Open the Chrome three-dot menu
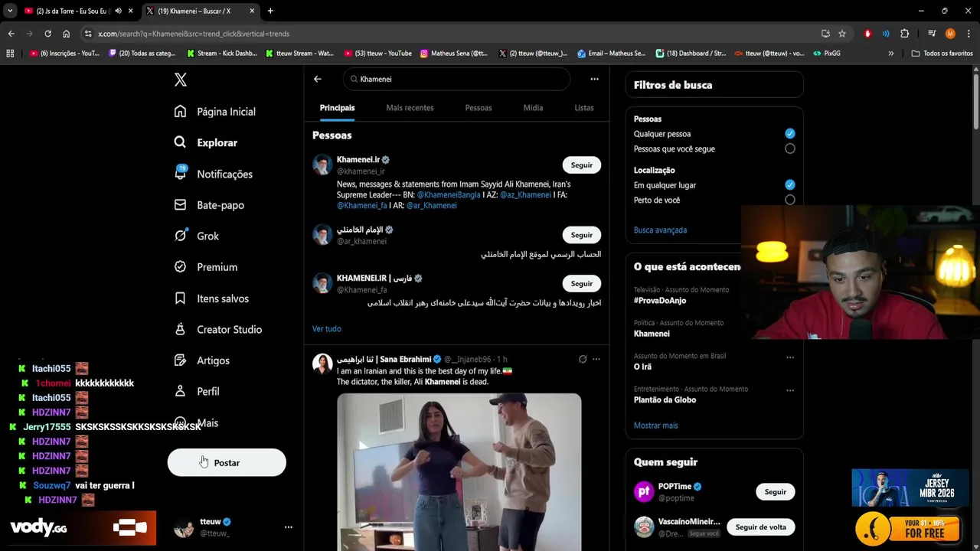This screenshot has height=551, width=980. (x=969, y=34)
